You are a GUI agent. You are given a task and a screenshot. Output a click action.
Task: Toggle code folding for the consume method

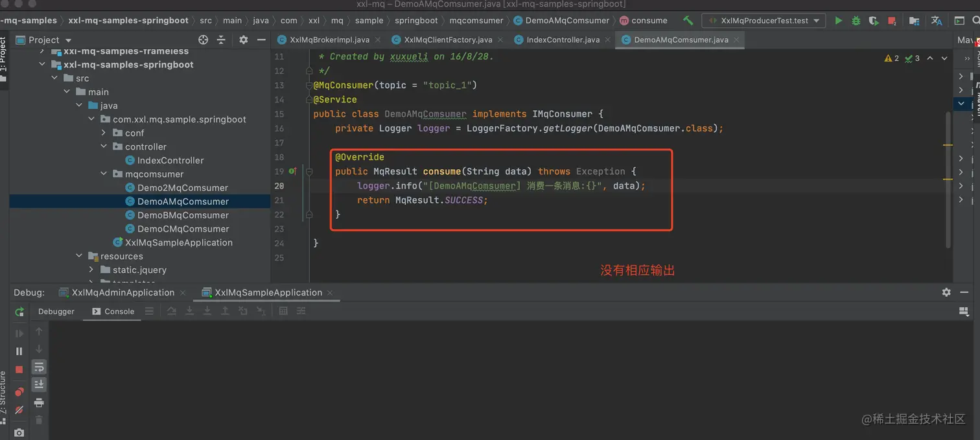tap(309, 171)
